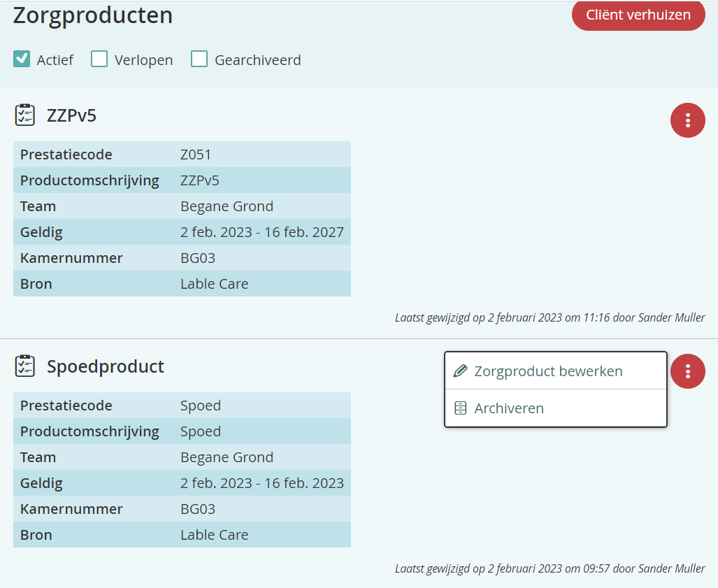Click the last-modified note at 09:57

pos(550,568)
